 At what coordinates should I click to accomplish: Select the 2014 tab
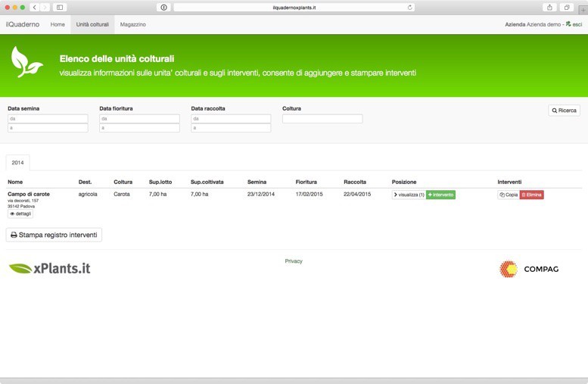point(17,163)
